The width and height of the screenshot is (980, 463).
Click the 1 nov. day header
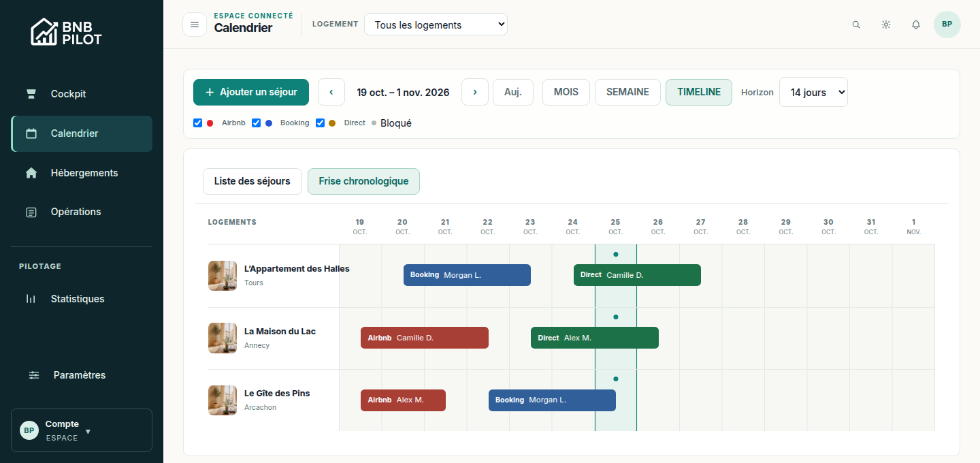tap(913, 227)
